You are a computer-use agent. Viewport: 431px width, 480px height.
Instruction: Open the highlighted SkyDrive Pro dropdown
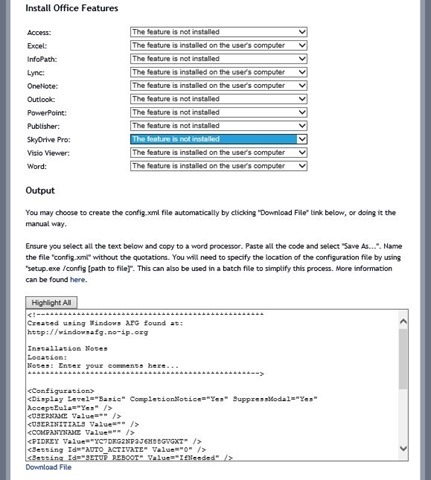pos(219,139)
